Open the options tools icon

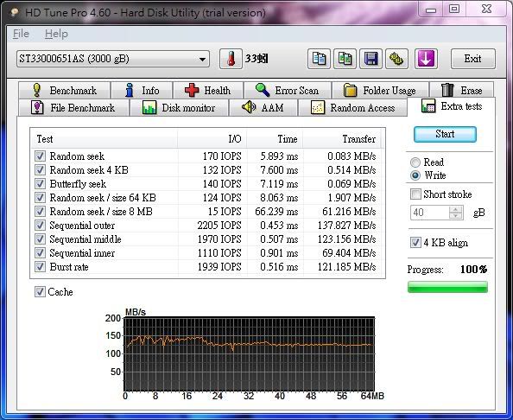pos(396,59)
